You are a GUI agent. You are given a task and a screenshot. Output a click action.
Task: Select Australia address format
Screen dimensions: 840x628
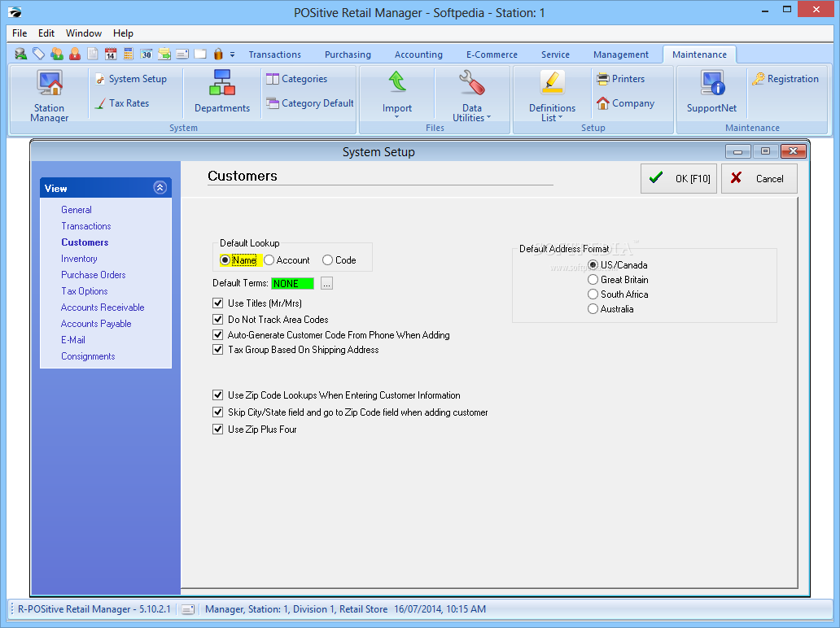593,309
